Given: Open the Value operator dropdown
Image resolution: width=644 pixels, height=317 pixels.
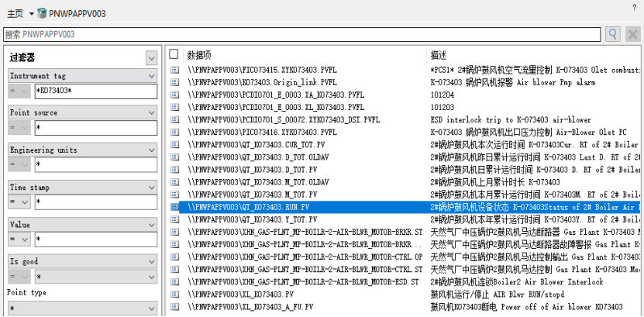Looking at the screenshot, I should 19,239.
